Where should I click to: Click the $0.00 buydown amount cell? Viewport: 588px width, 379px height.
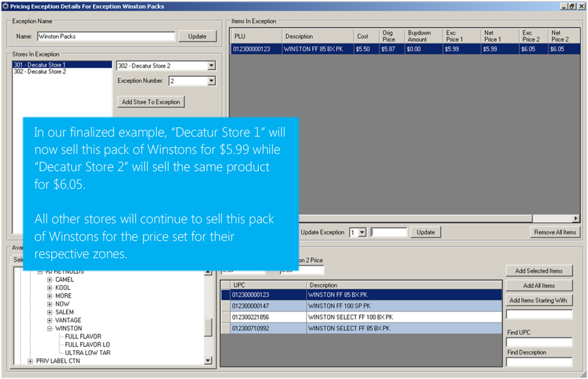(x=424, y=49)
